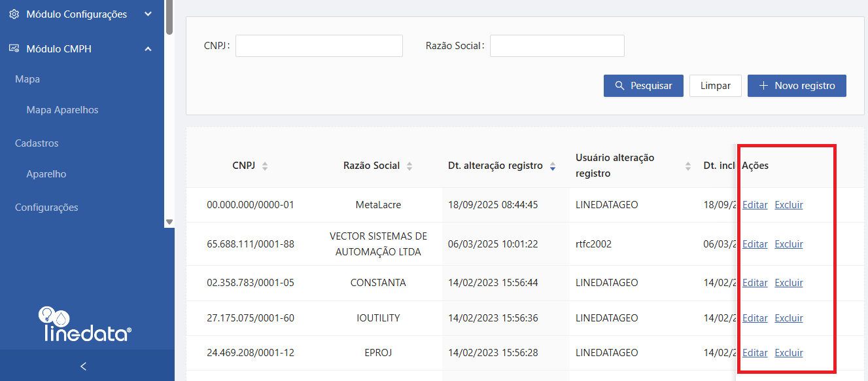868x381 pixels.
Task: Sort by Dt. alteração registro arrows
Action: tap(553, 166)
